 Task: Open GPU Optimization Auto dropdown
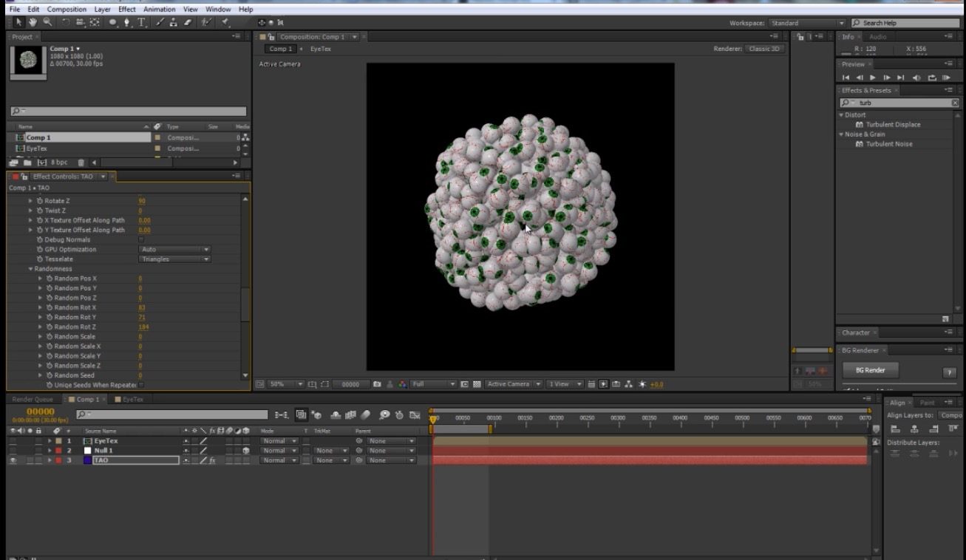pyautogui.click(x=175, y=250)
